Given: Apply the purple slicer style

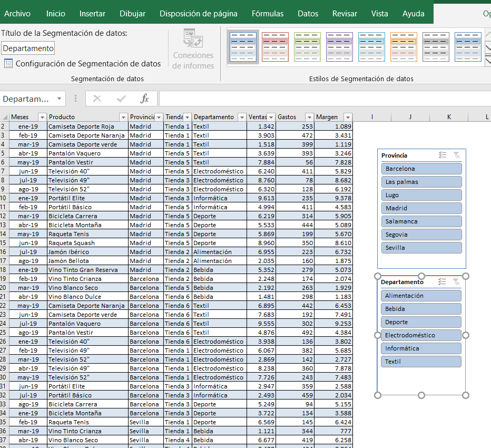Looking at the screenshot, I should point(339,47).
